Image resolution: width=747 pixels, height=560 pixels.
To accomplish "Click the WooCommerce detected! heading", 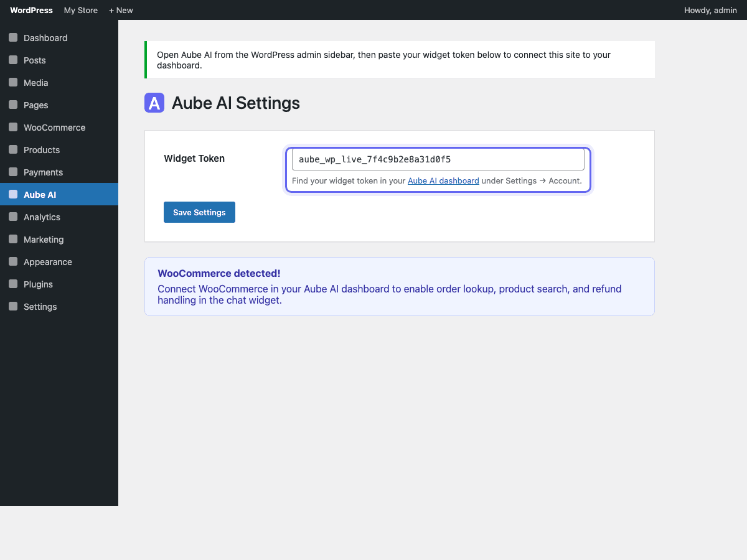I will tap(219, 273).
